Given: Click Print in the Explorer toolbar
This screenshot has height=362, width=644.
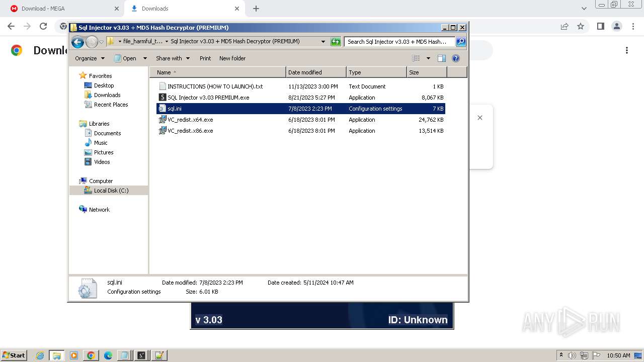Looking at the screenshot, I should click(205, 58).
